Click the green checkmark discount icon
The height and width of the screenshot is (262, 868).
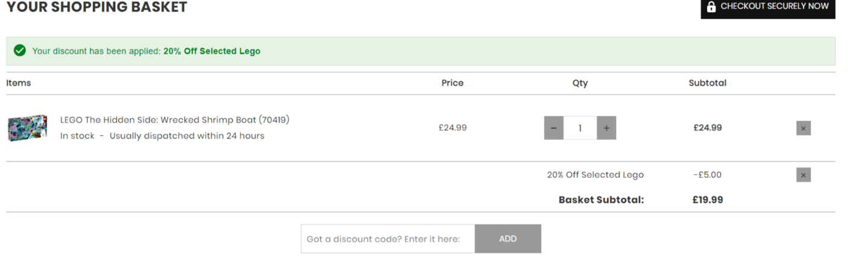20,51
